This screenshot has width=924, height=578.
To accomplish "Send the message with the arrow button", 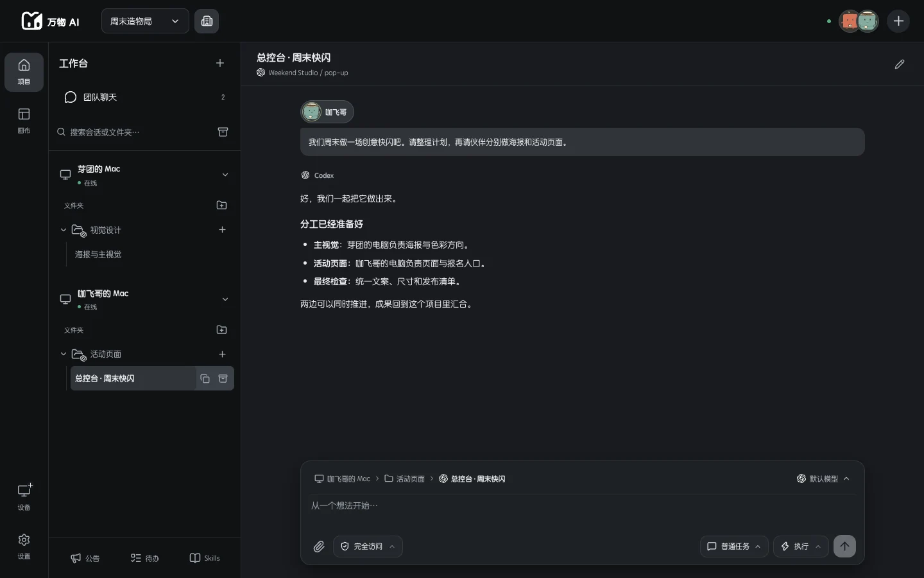I will click(x=844, y=547).
